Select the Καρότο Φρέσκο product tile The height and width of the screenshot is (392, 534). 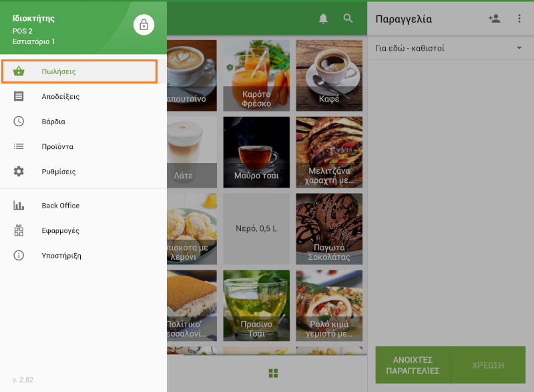coord(256,75)
